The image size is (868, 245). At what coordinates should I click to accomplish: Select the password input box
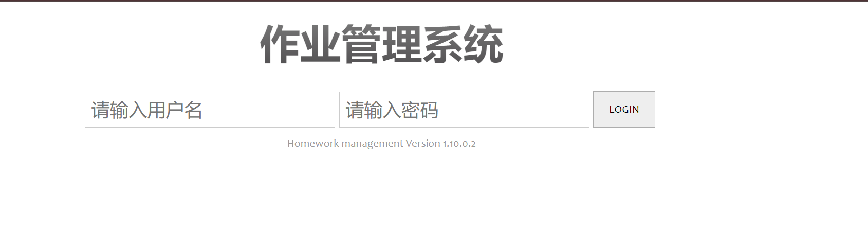pos(464,110)
